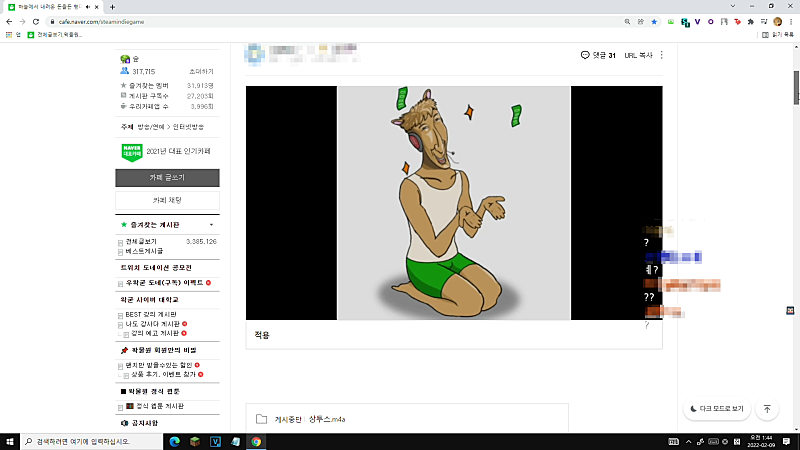Open a new browser tab

112,7
